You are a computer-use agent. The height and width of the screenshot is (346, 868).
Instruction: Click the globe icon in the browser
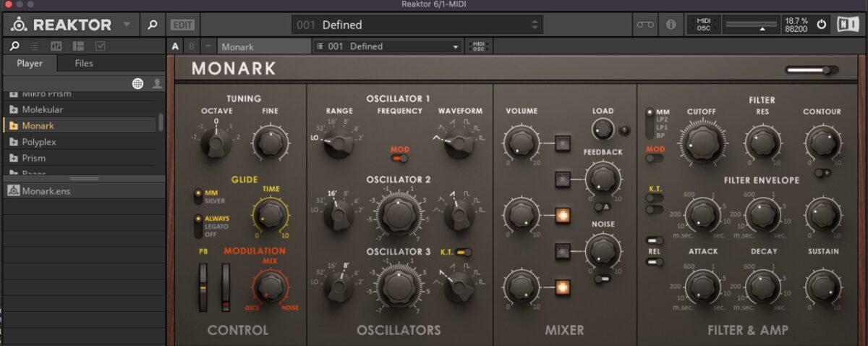coord(137,84)
